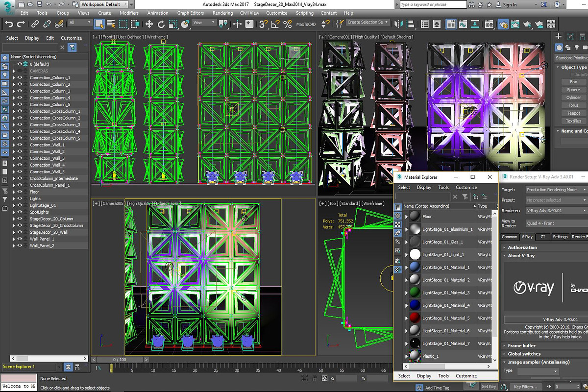Hide Connection_Wall_3 using the eye icon
Screen dimensions: 588x392
[20, 158]
